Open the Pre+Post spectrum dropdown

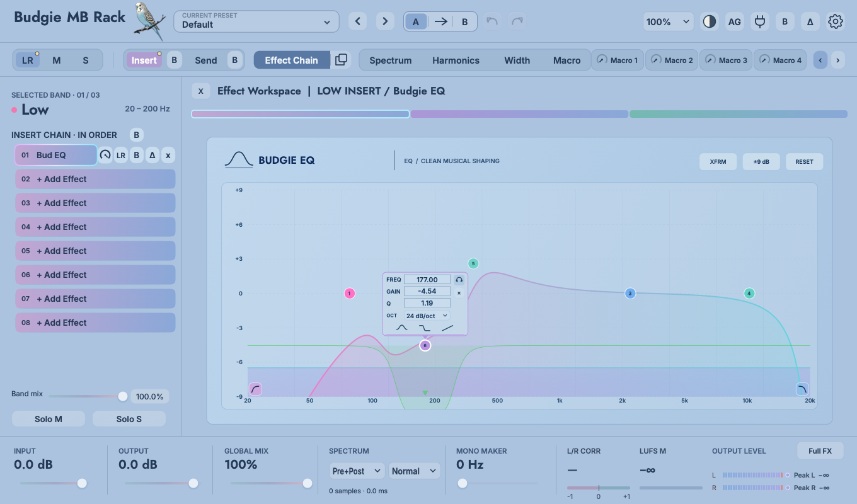357,471
